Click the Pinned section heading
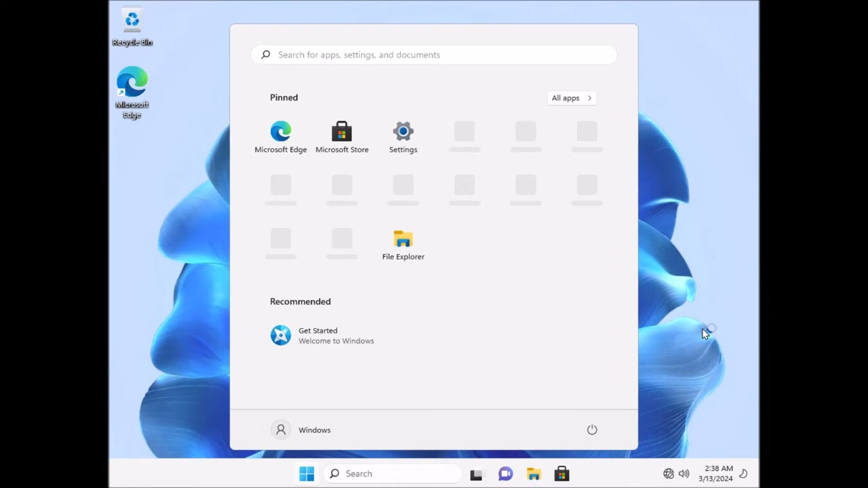Image resolution: width=868 pixels, height=488 pixels. point(284,98)
